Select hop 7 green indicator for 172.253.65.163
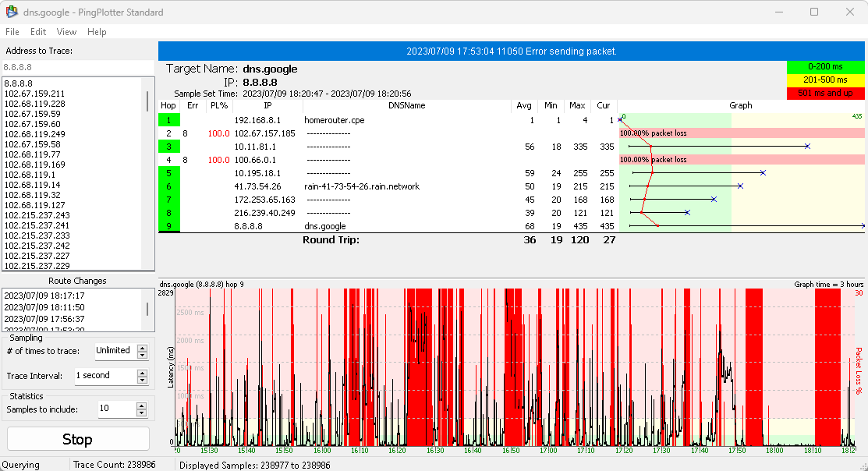868x471 pixels. (168, 200)
